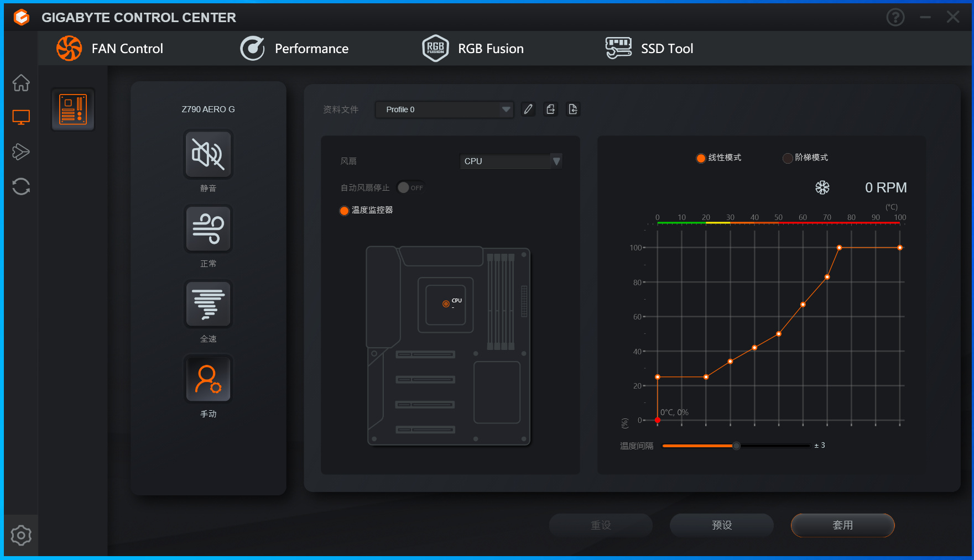Image resolution: width=974 pixels, height=560 pixels.
Task: Select the silent (静音) fan mode icon
Action: coord(208,154)
